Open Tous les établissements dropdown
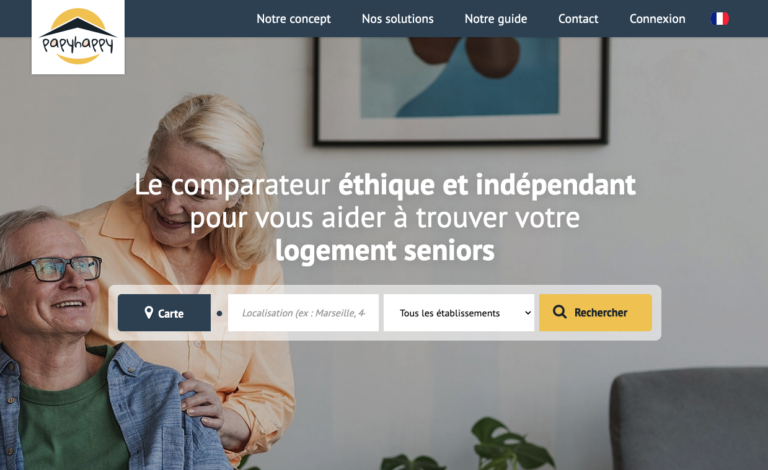This screenshot has width=768, height=470. 458,312
